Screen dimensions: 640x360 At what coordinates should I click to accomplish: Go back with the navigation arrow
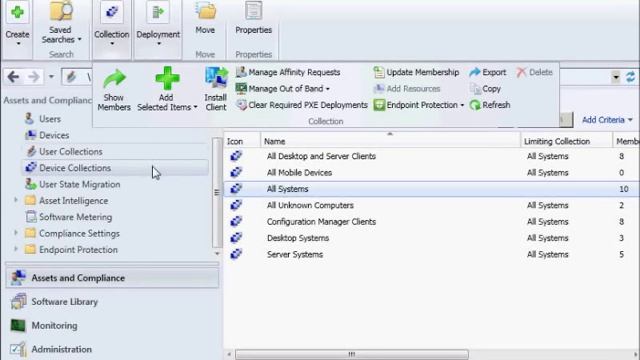13,77
